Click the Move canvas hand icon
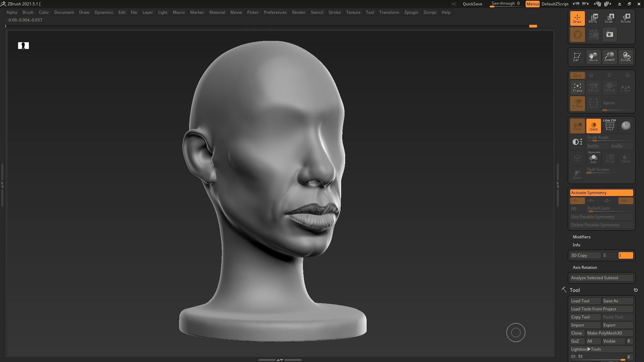644x362 pixels. (x=593, y=57)
